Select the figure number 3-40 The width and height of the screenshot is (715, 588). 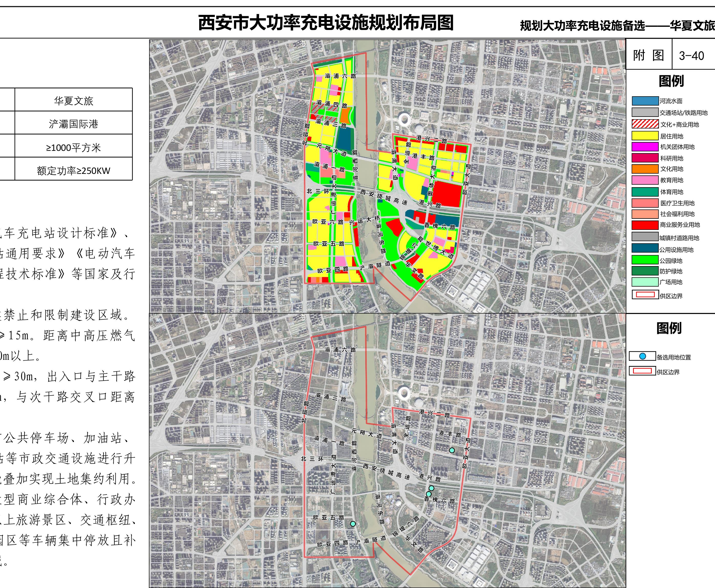coord(691,56)
